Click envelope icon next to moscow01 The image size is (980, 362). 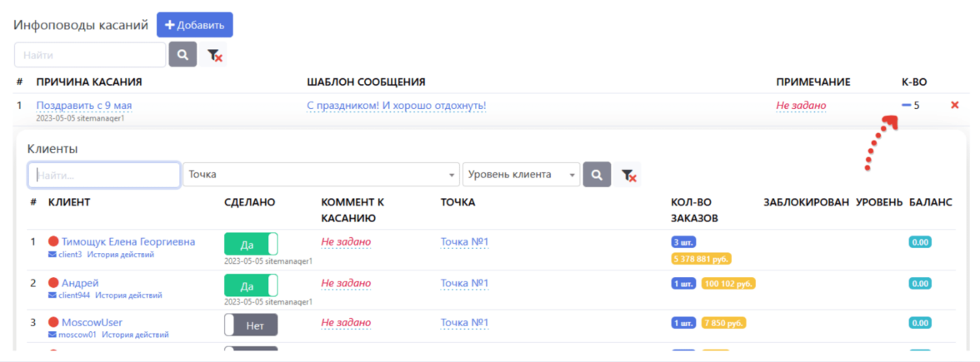tap(52, 335)
